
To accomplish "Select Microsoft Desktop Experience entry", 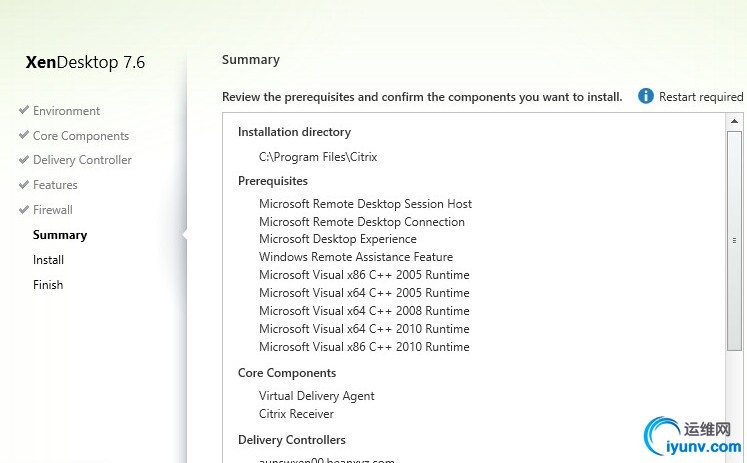I will 338,239.
